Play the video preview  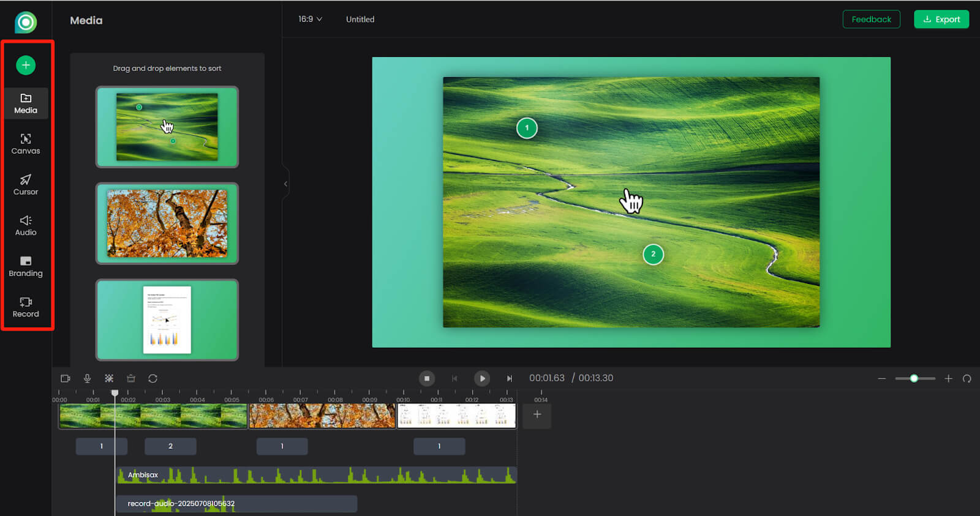(482, 378)
